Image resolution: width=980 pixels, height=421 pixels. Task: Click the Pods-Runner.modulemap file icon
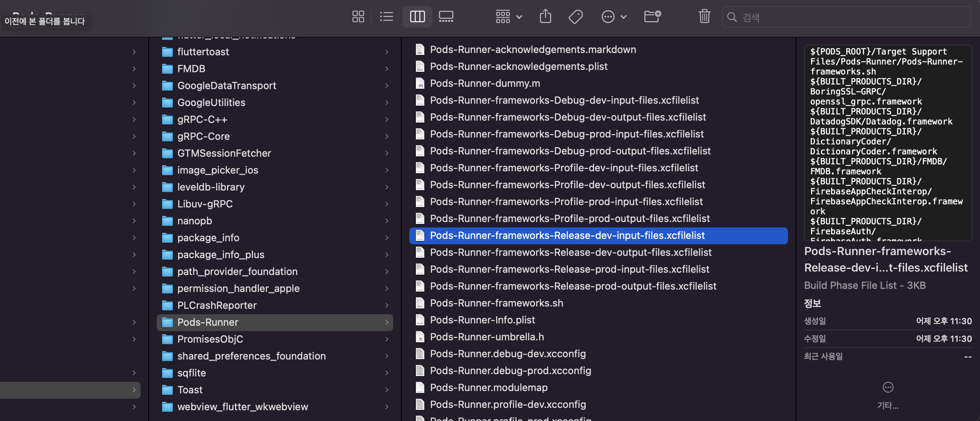pyautogui.click(x=420, y=388)
